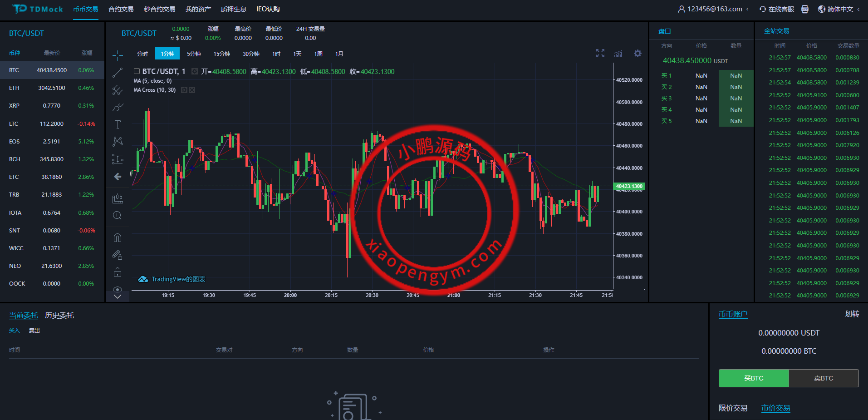Toggle lock all drawing tools
Screen dimensions: 868x420
(x=118, y=272)
